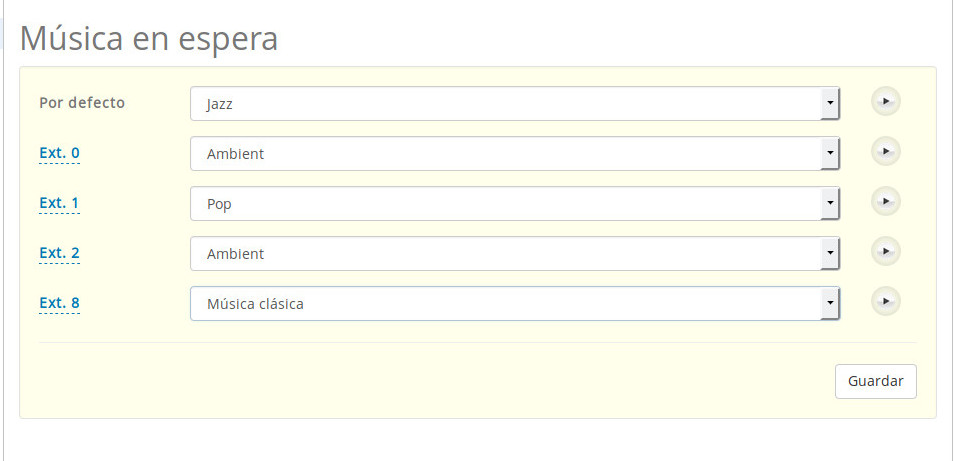Play the Ext. 8 Música clásica preview
This screenshot has height=461, width=954.
[x=885, y=301]
